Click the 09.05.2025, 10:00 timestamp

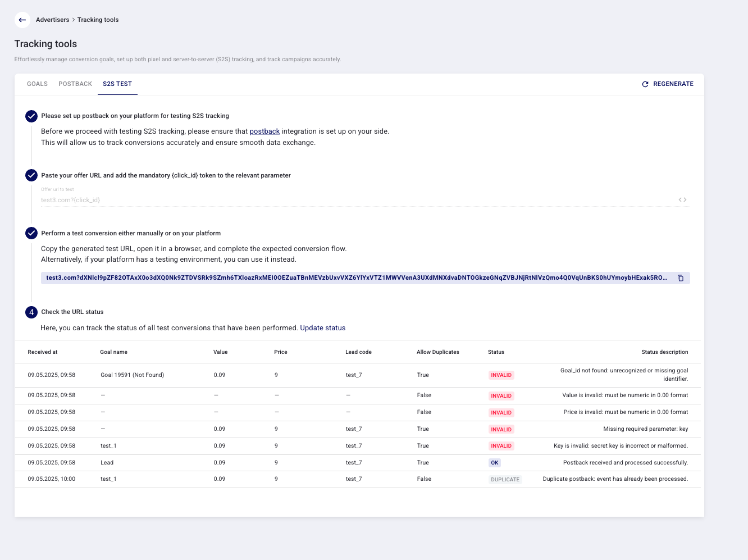click(52, 479)
